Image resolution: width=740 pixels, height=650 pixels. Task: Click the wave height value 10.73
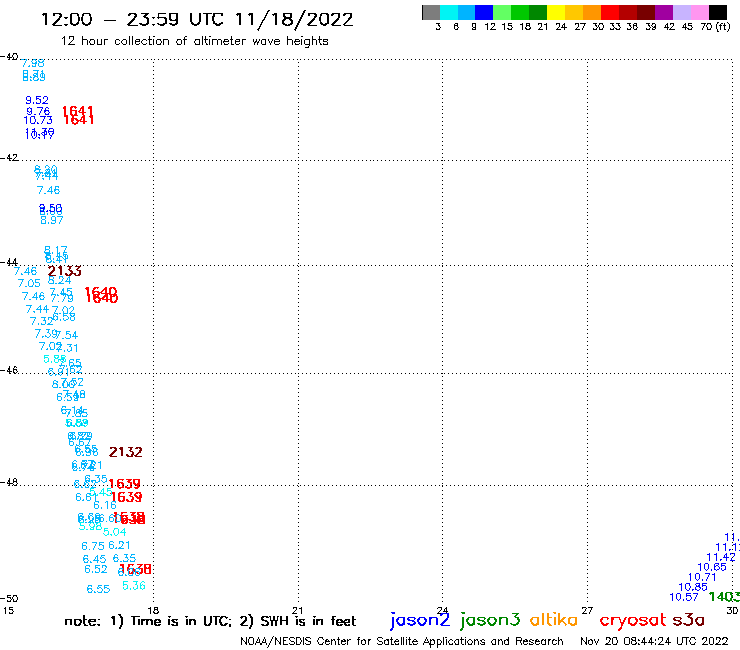[38, 120]
